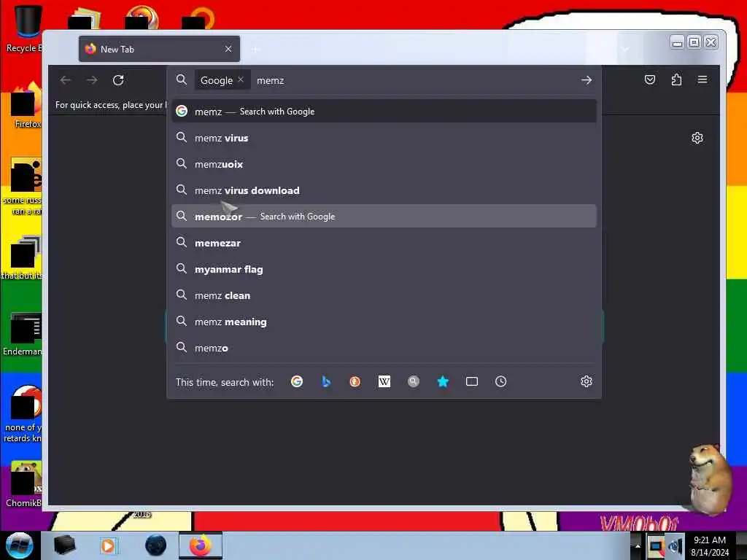Select the Firefox desktop shortcut

(x=26, y=105)
